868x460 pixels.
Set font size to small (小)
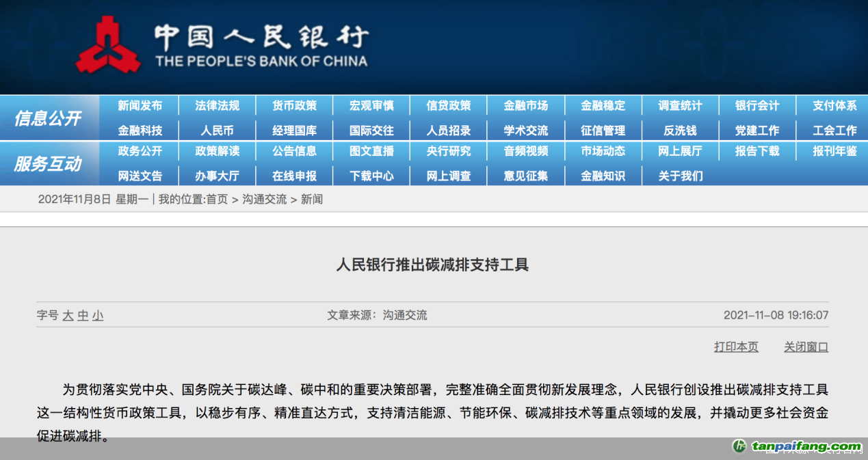[98, 316]
